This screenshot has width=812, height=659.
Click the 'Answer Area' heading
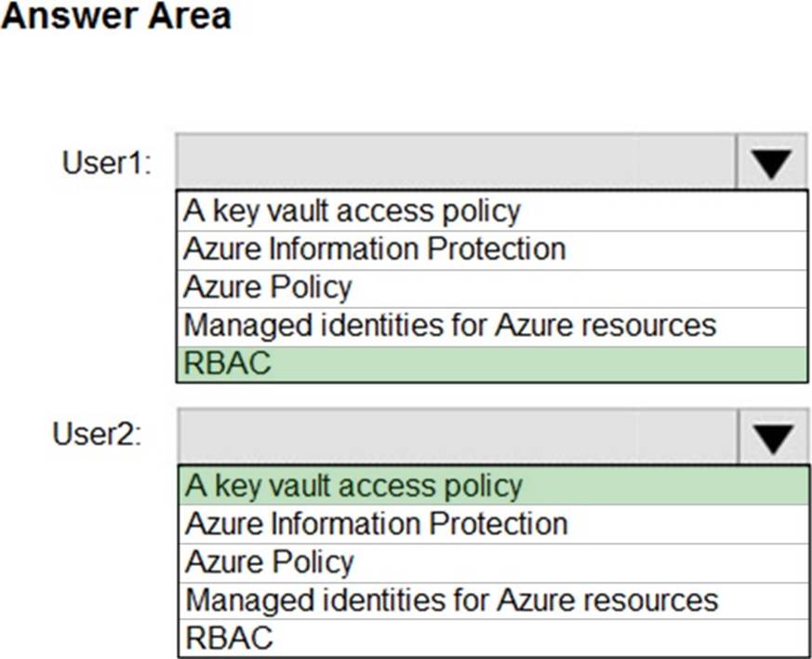[x=115, y=17]
